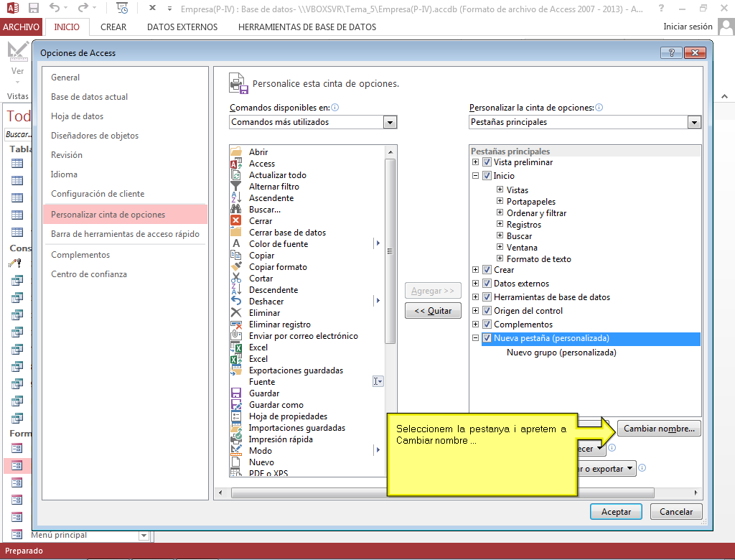Click the Cancelar button
735x560 pixels.
pos(676,512)
